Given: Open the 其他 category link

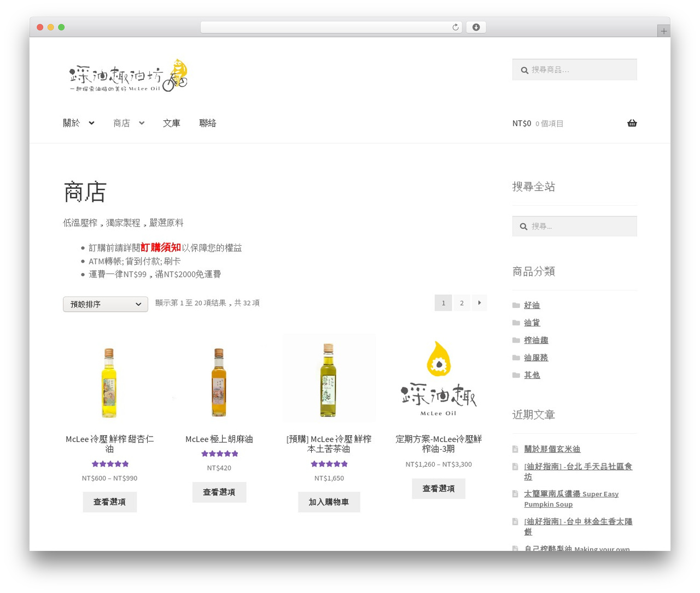Looking at the screenshot, I should (532, 375).
